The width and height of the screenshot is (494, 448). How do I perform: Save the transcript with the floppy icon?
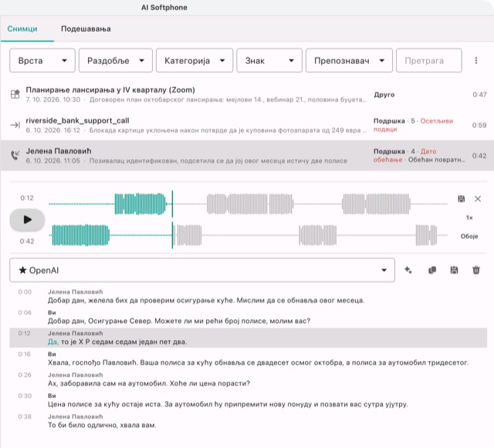454,270
